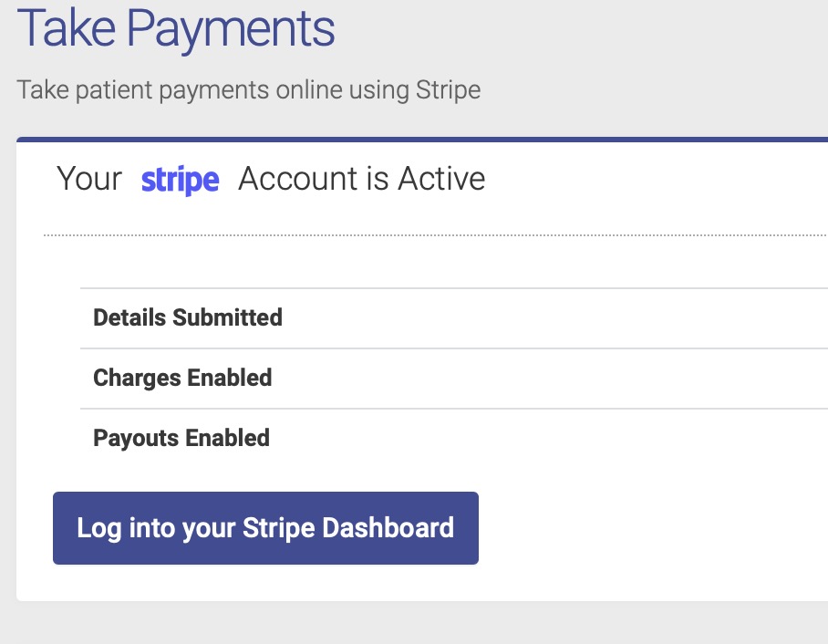Image resolution: width=828 pixels, height=644 pixels.
Task: Select the Charges Enabled row label
Action: 182,378
